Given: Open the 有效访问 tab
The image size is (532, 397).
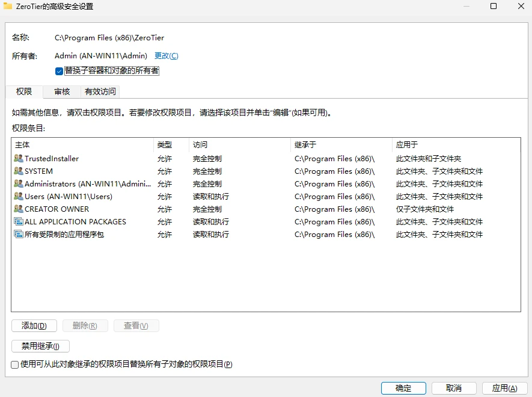Looking at the screenshot, I should pyautogui.click(x=100, y=92).
